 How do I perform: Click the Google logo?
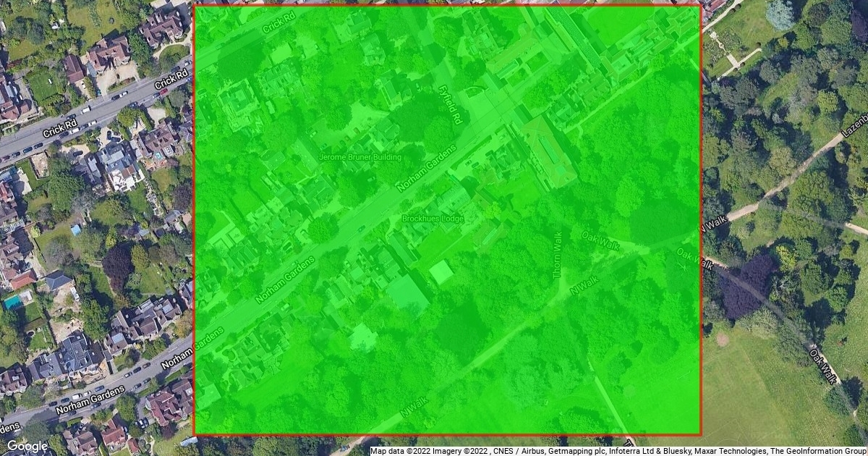click(27, 447)
